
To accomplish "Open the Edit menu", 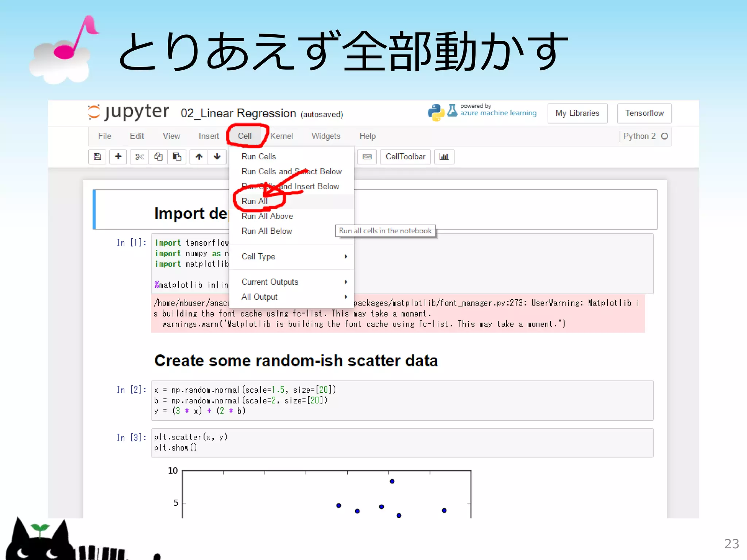I will (x=137, y=136).
